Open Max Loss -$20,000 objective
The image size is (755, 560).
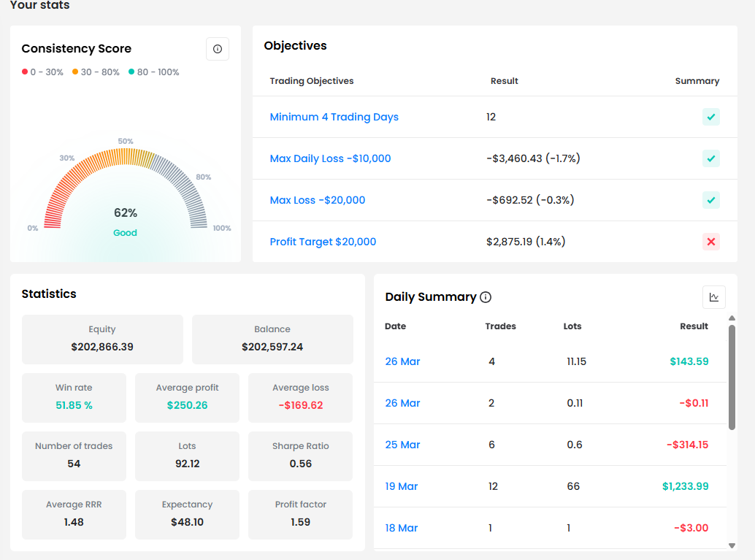click(317, 200)
